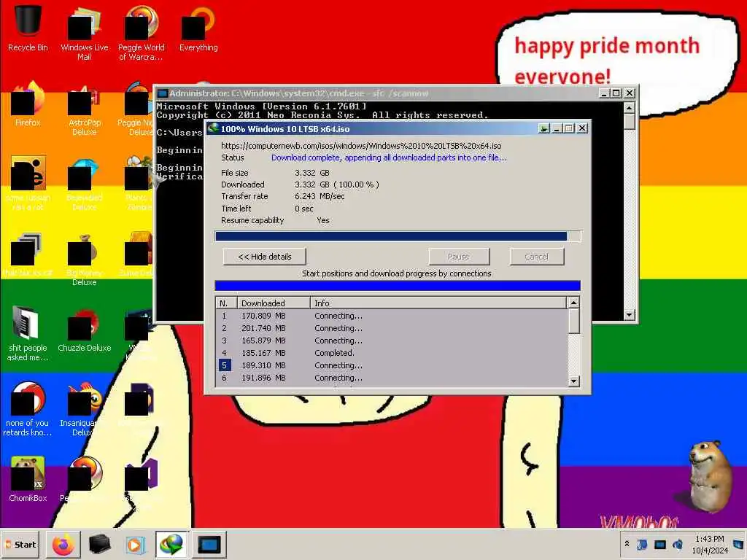Click connections list scroll up arrow
747x560 pixels.
[x=574, y=303]
